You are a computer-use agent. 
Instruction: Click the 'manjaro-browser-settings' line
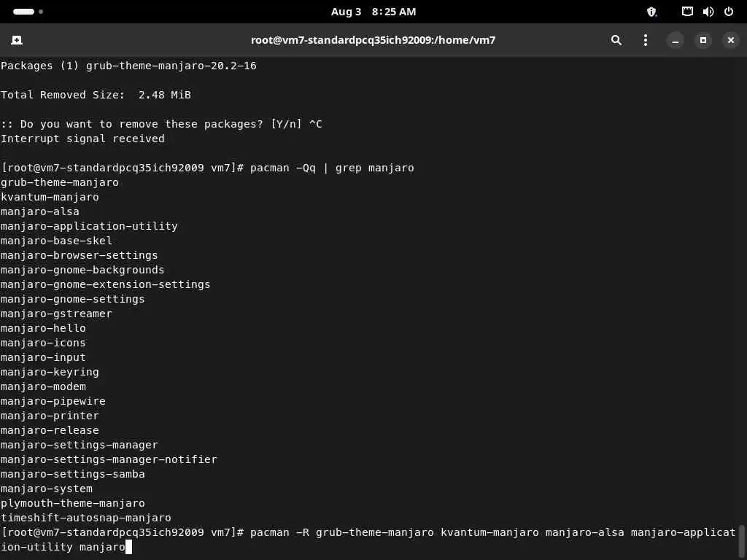[x=79, y=255]
